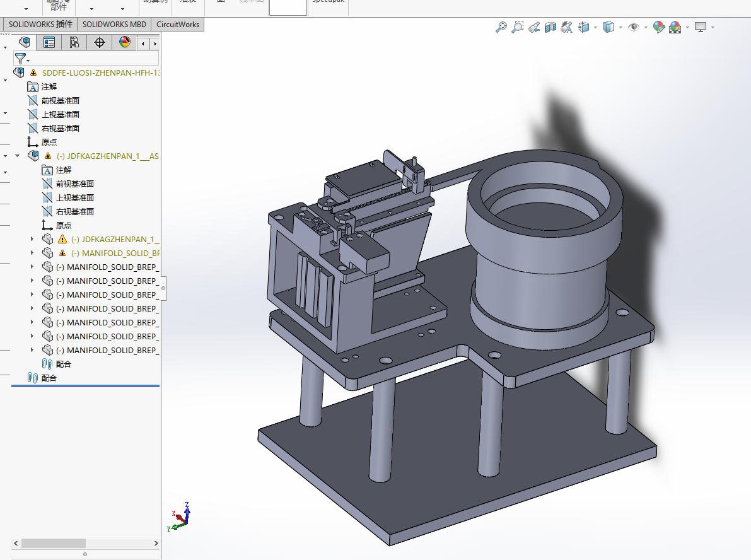This screenshot has width=751, height=560.
Task: Select the top-level 原点 origin item
Action: 49,142
